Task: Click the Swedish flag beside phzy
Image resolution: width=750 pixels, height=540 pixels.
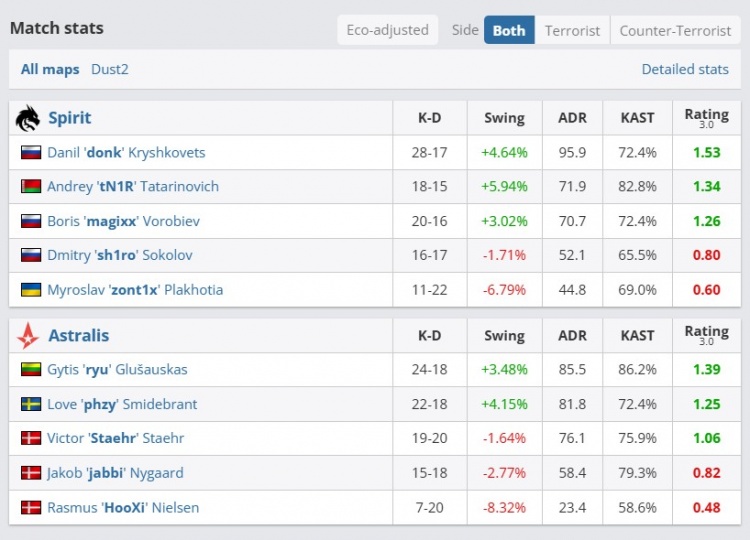Action: (31, 404)
